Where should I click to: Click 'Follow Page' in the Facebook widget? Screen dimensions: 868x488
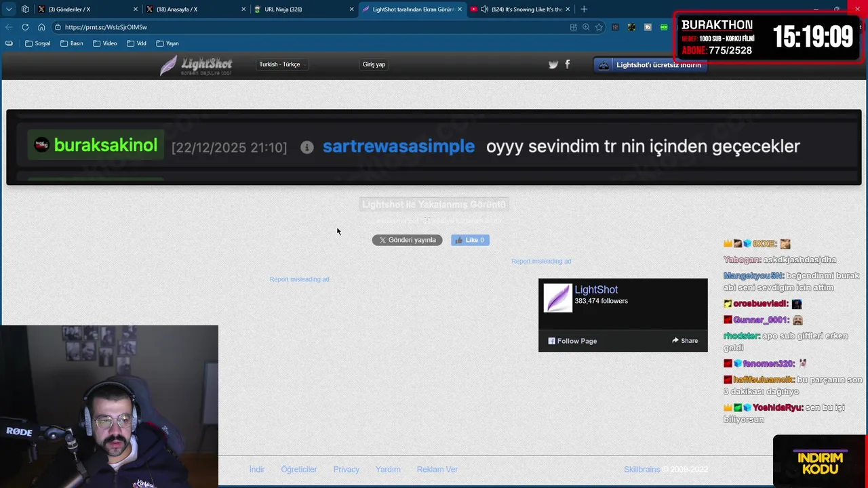point(572,341)
